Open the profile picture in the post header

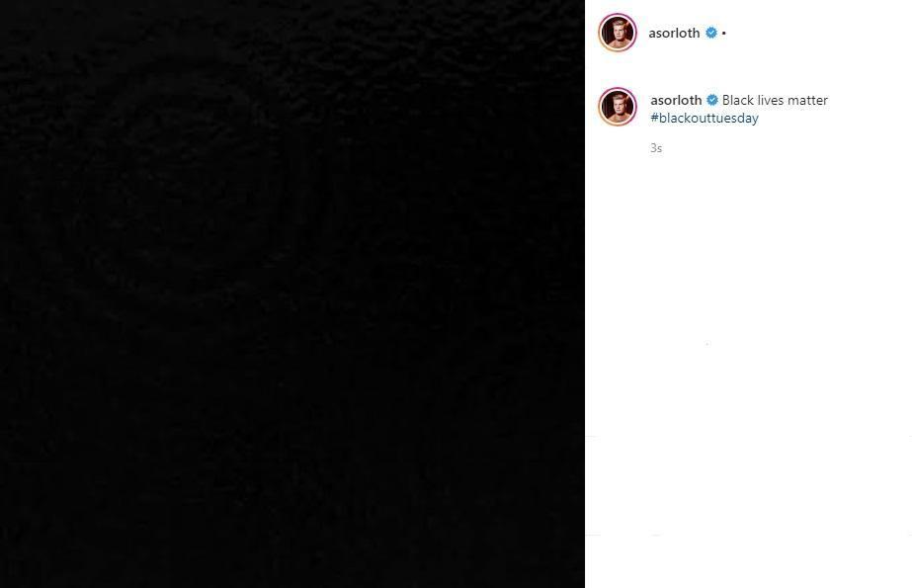coord(618,33)
